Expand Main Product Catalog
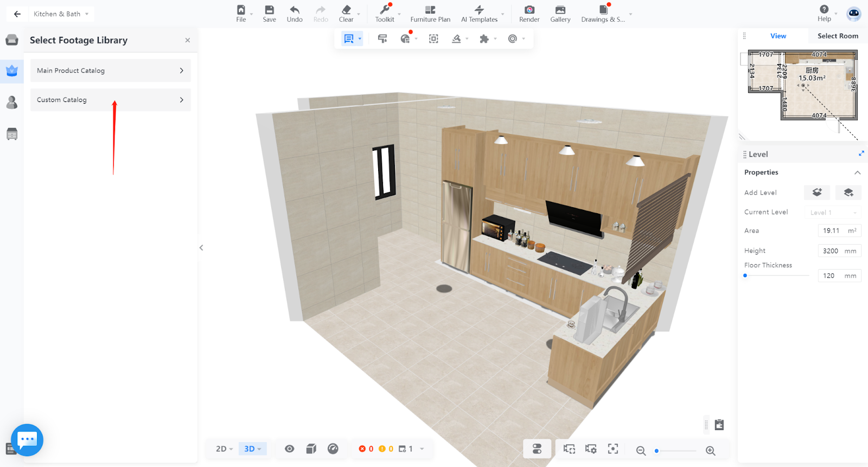 110,71
